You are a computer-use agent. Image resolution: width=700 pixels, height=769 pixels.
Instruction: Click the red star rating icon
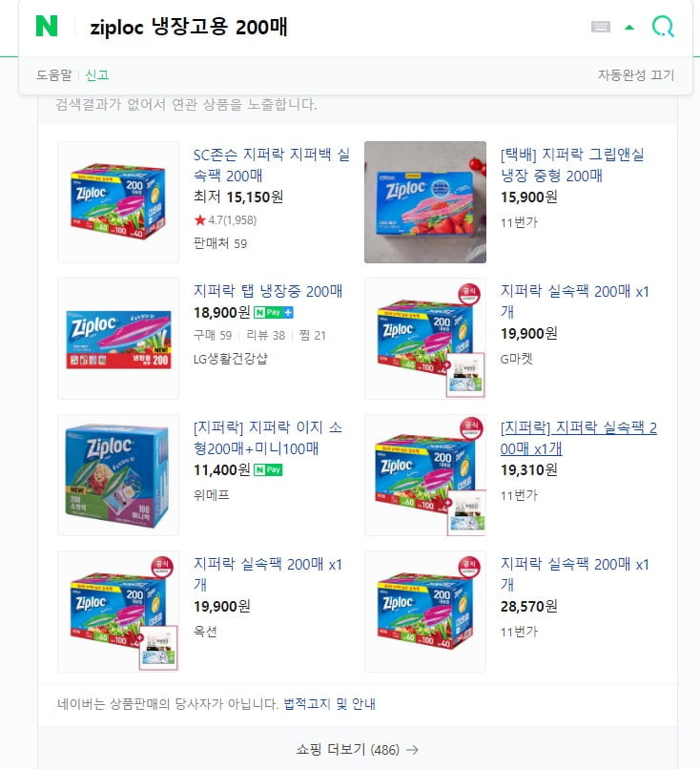click(199, 220)
